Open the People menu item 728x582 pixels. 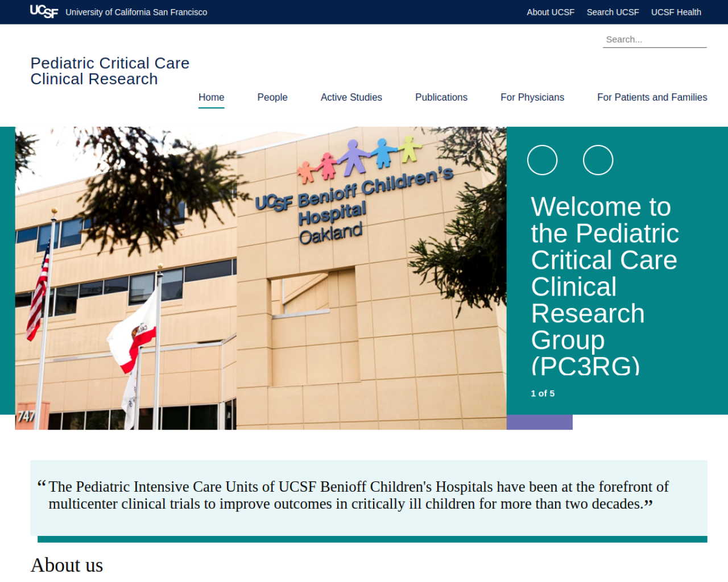(x=272, y=97)
